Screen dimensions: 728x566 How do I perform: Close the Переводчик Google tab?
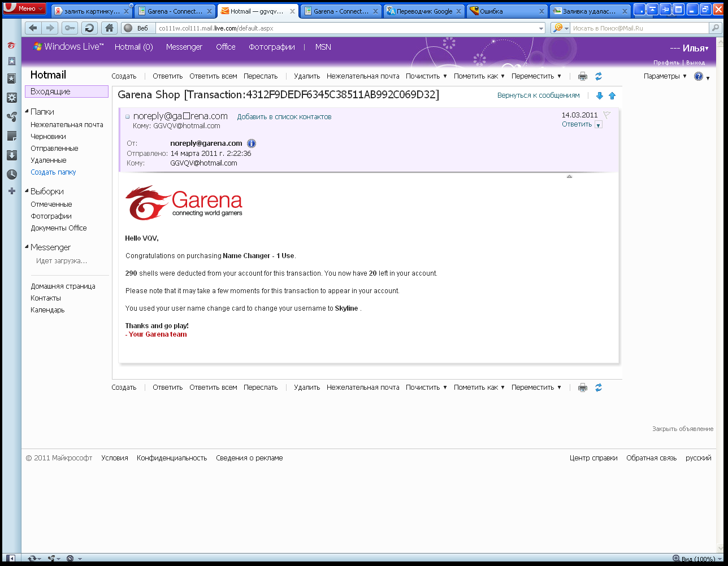(458, 11)
